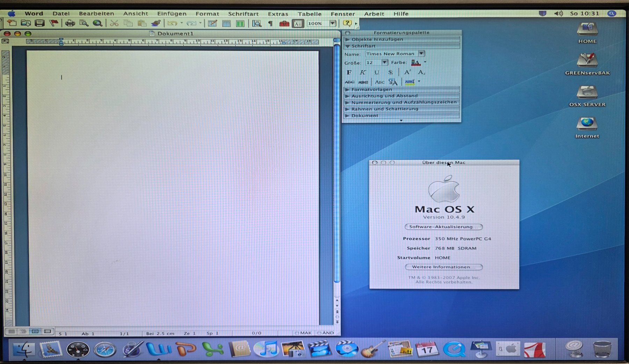Toggle double strikethrough ABC formatting
The image size is (629, 364).
click(363, 82)
